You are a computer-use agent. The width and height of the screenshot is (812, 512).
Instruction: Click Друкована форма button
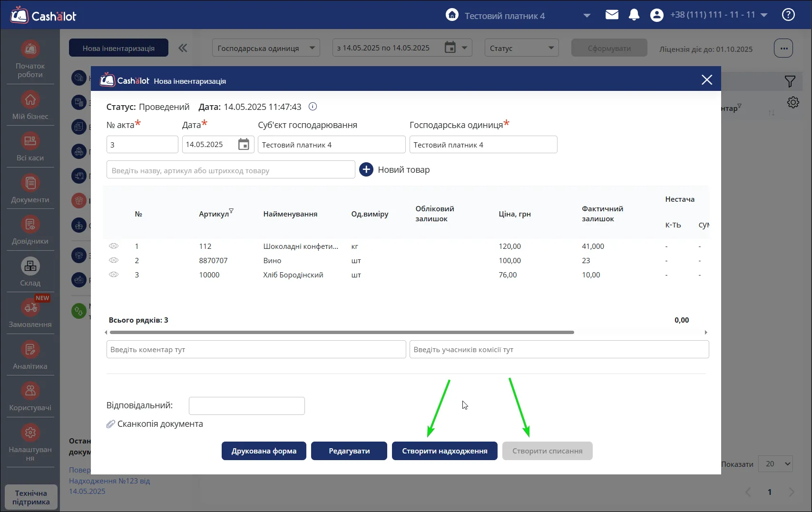(x=264, y=451)
